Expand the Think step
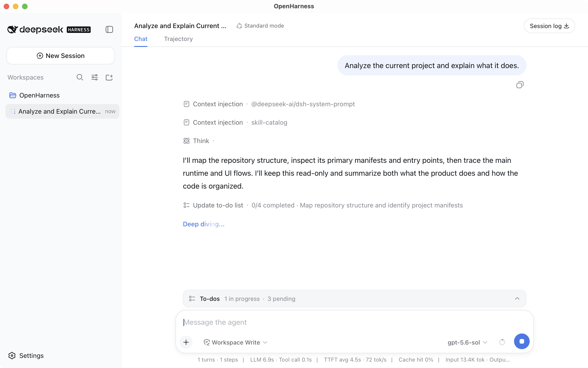Screen dimensions: 588x368 coord(198,141)
